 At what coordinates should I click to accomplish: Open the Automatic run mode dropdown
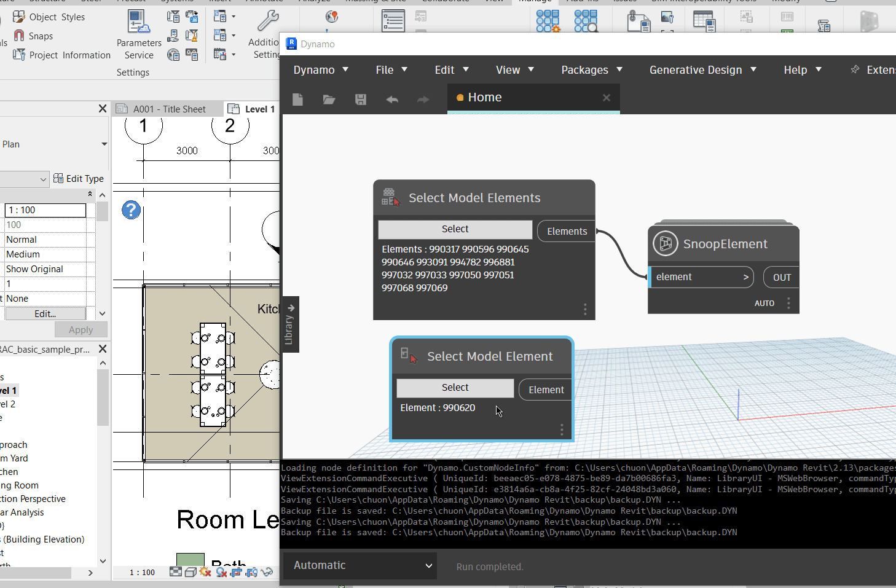click(x=360, y=565)
